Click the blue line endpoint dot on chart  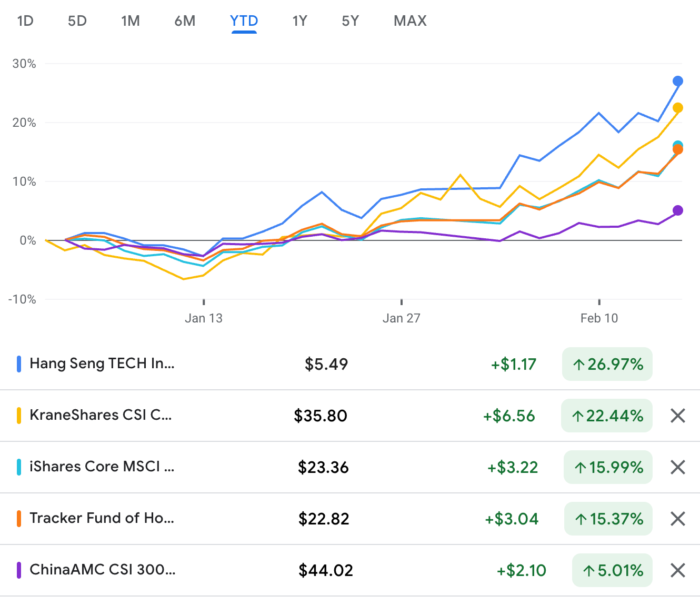click(678, 81)
